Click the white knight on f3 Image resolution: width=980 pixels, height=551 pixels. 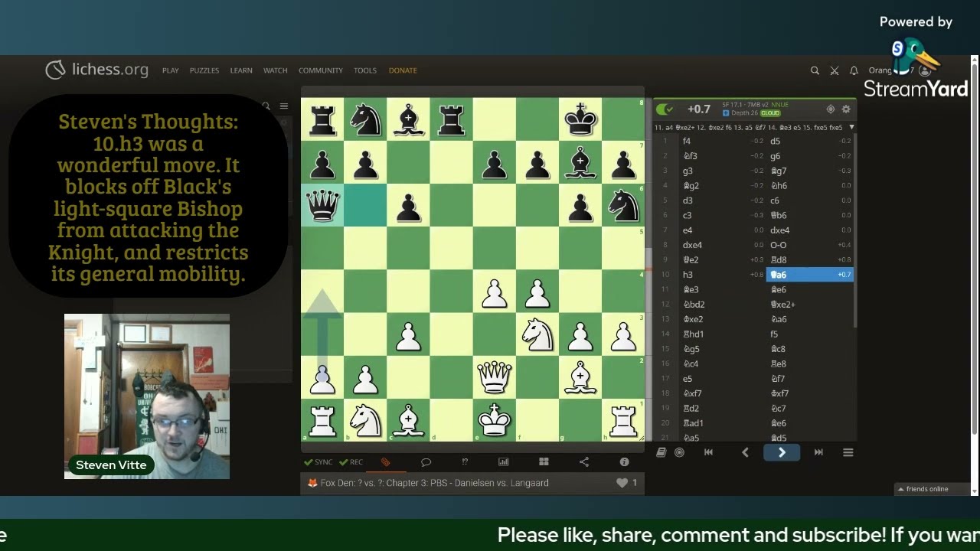pyautogui.click(x=537, y=334)
